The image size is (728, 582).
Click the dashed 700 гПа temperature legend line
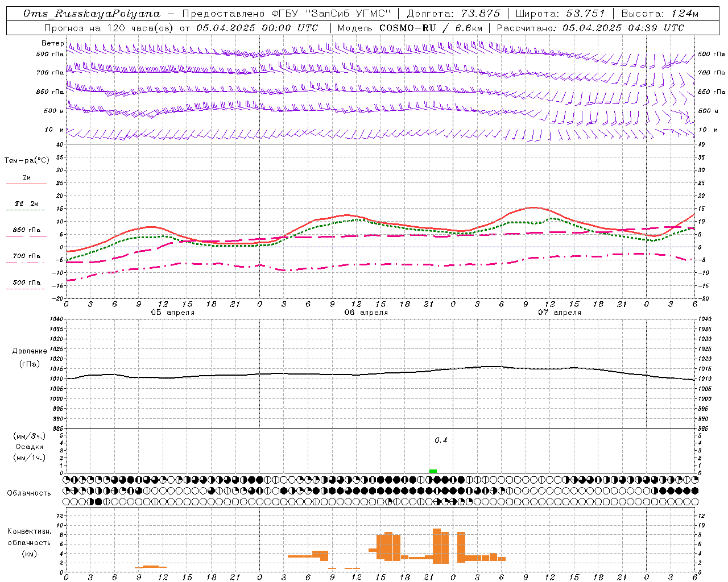click(26, 263)
